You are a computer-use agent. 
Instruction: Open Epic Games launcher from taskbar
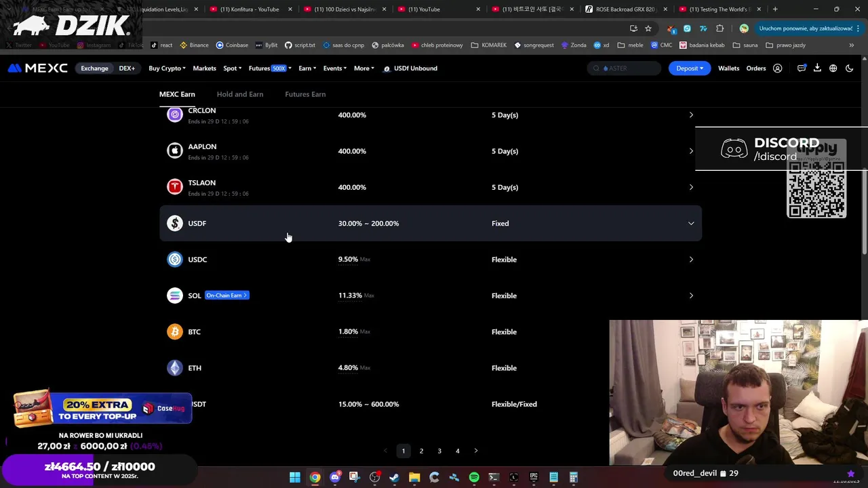point(534,477)
